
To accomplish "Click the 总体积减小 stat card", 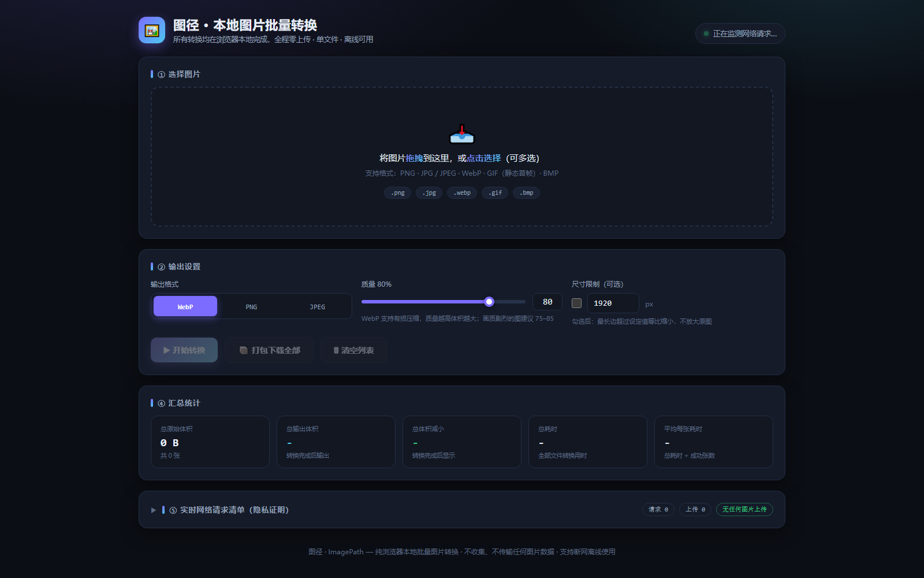I will 462,442.
